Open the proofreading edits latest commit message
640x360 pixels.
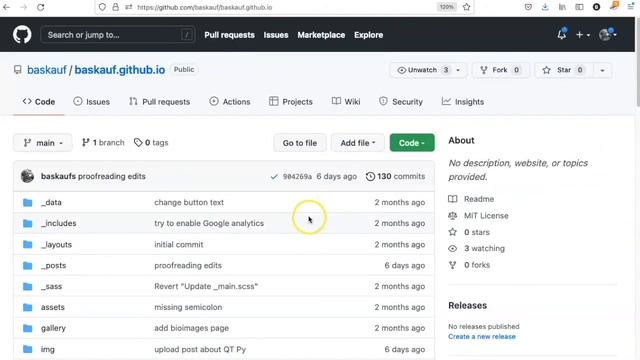[111, 176]
